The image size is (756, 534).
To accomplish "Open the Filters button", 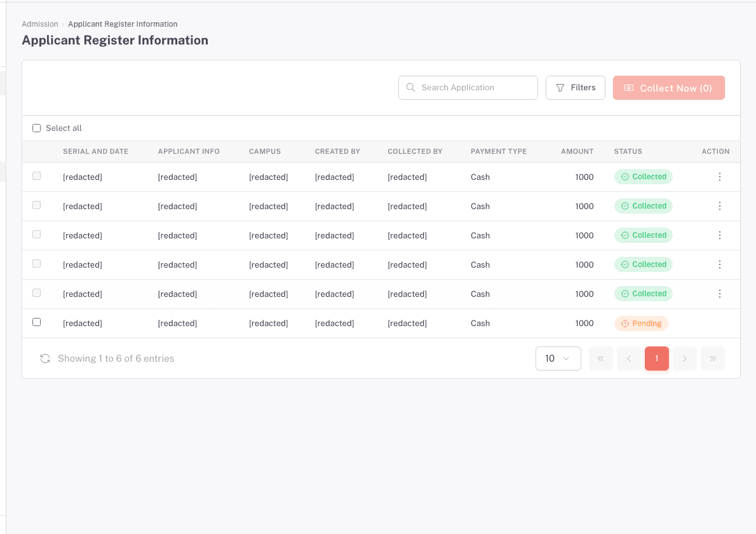I will pyautogui.click(x=575, y=88).
